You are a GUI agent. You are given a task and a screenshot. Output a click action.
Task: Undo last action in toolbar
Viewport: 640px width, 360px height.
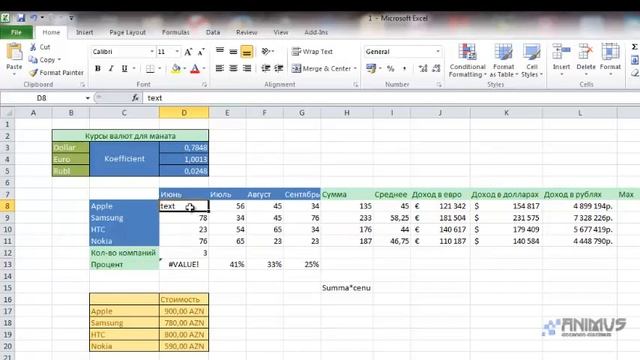pyautogui.click(x=34, y=18)
